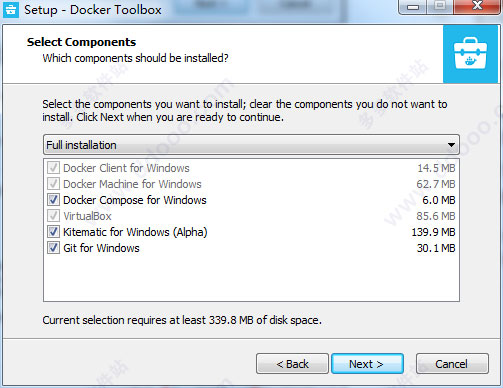Click the grayed Docker Client for Windows checkbox
Image resolution: width=503 pixels, height=388 pixels.
coord(53,168)
